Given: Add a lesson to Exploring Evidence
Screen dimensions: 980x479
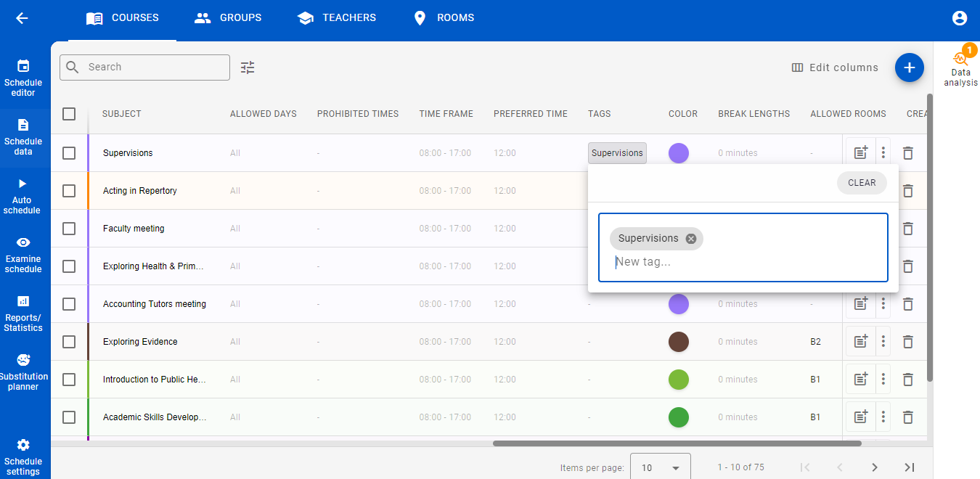Looking at the screenshot, I should (x=860, y=342).
